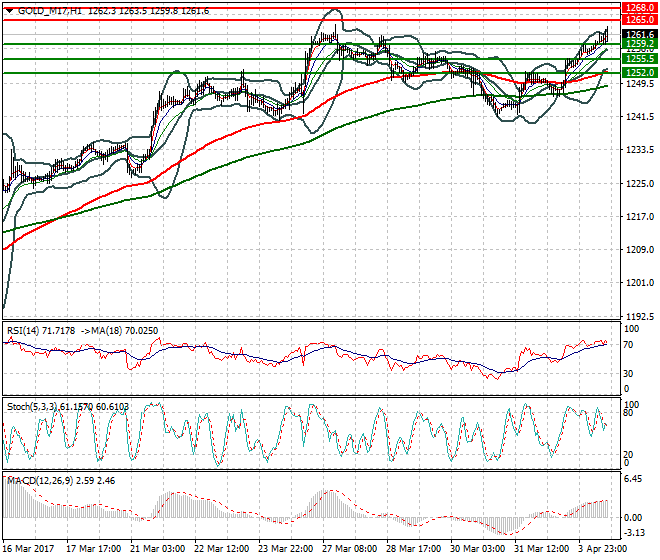
Task: Click the 21 Mar 03:00 time label
Action: pos(158,549)
